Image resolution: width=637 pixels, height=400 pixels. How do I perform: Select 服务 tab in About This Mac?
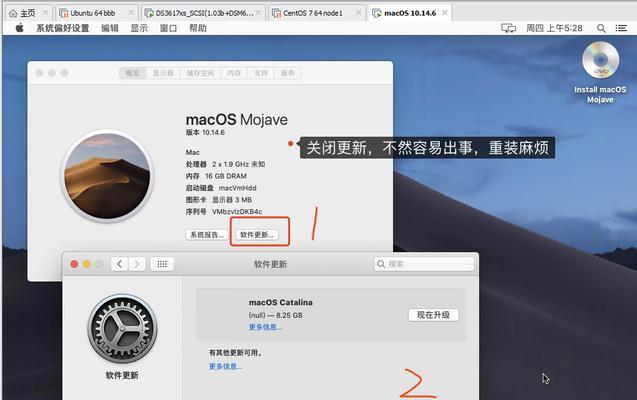point(288,73)
